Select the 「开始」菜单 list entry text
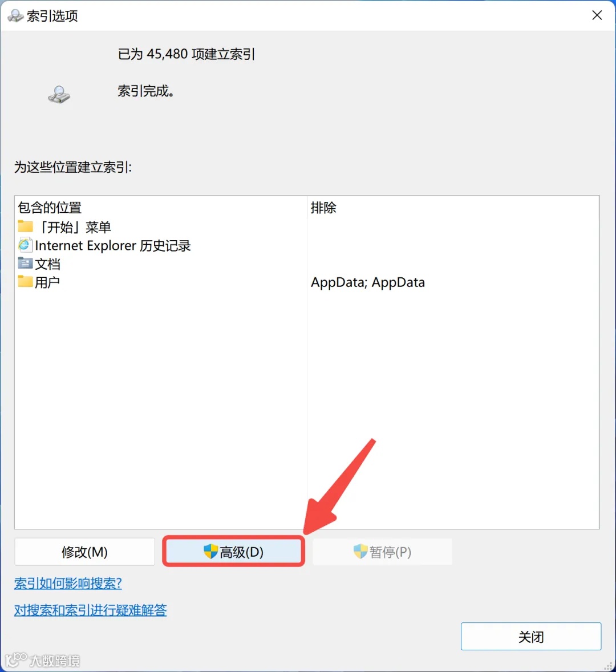This screenshot has width=616, height=672. coord(75,226)
